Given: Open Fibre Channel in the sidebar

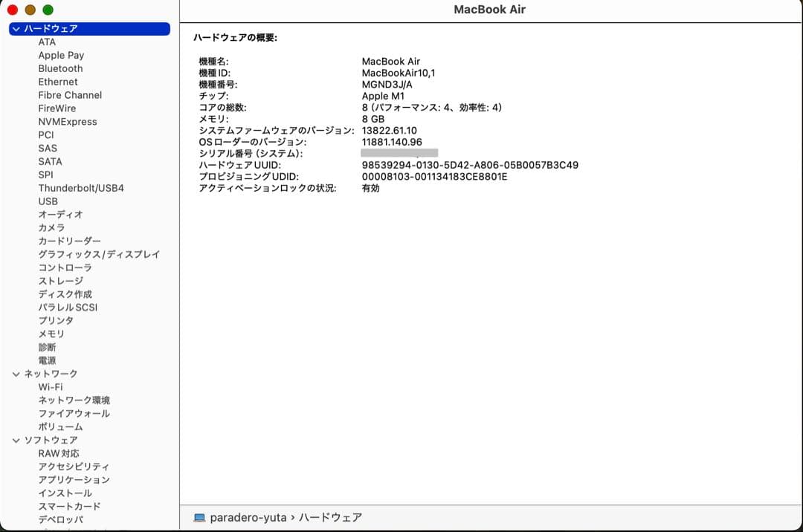Looking at the screenshot, I should pos(70,95).
